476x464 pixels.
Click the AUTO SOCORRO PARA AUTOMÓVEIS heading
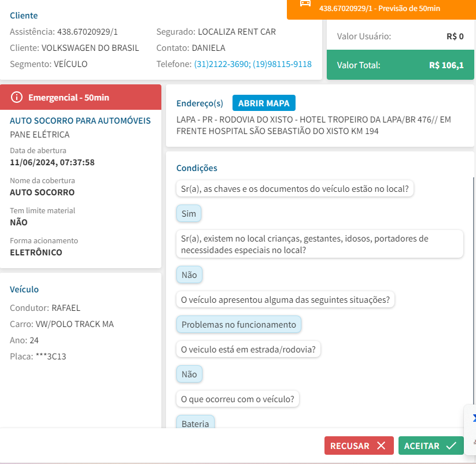point(80,120)
